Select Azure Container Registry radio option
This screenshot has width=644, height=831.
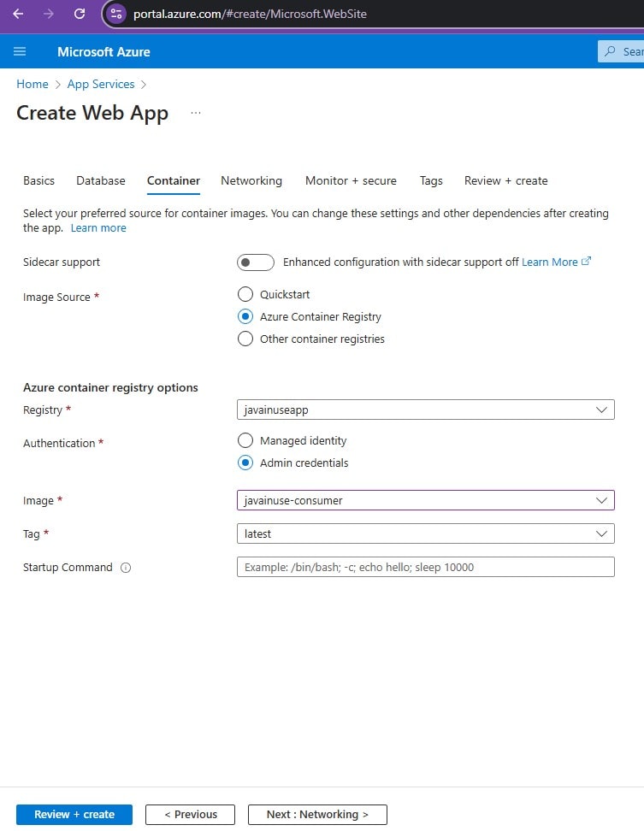tap(245, 316)
